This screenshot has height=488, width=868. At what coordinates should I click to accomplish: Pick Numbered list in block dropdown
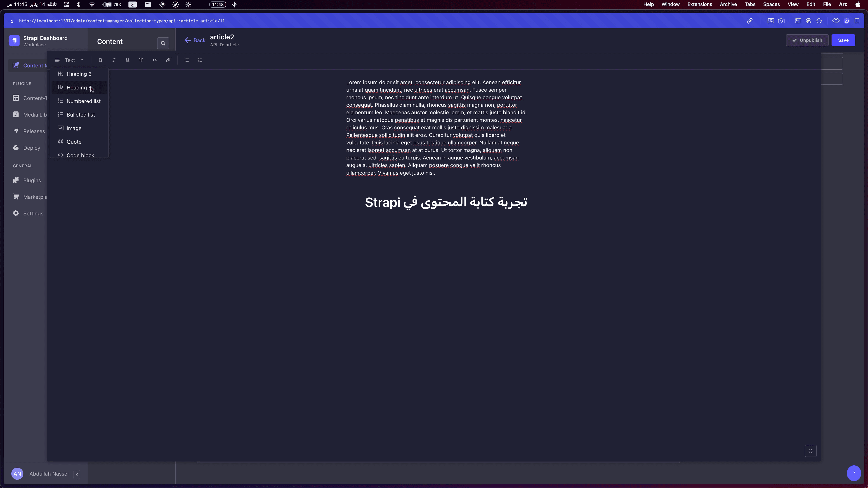[x=83, y=101]
